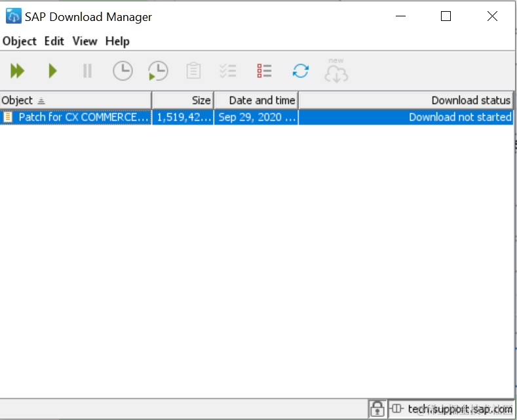Click the red list view icon
Screen dimensions: 517x420
click(264, 71)
